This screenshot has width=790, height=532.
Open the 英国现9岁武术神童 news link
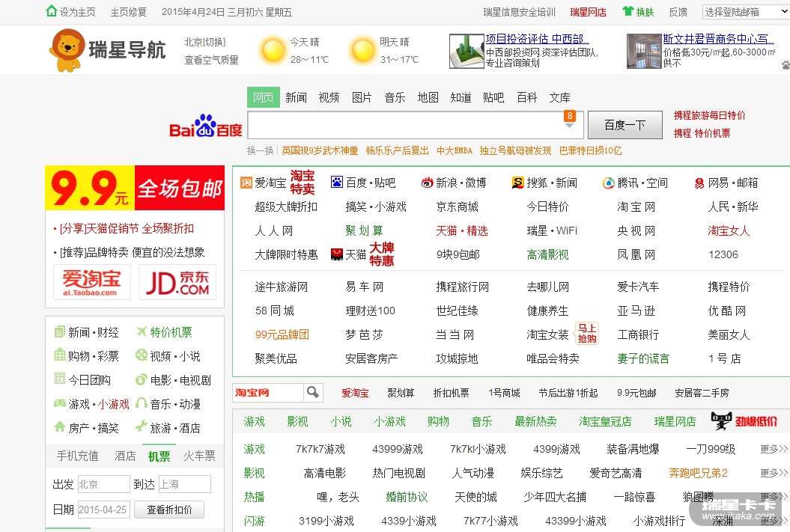[x=320, y=150]
